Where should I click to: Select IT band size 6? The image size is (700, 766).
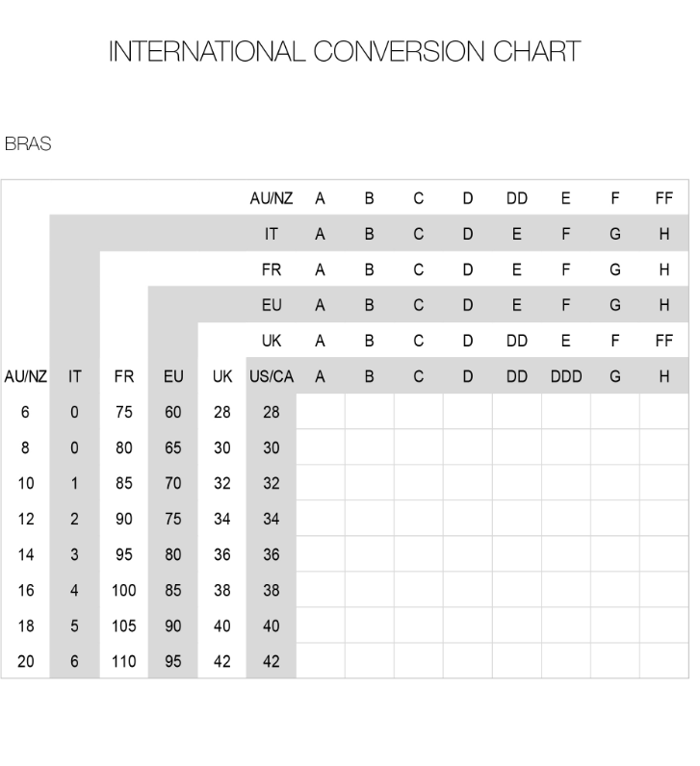point(74,661)
